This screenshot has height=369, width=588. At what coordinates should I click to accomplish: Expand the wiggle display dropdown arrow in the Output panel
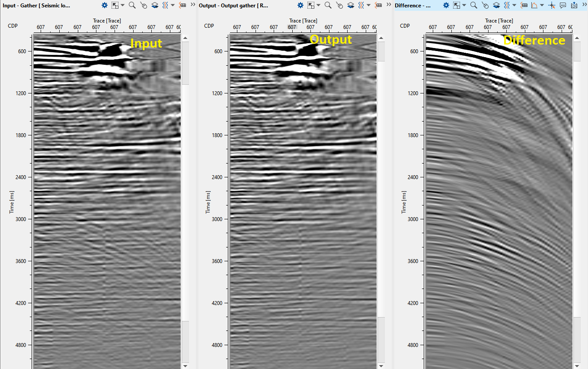[x=368, y=5]
